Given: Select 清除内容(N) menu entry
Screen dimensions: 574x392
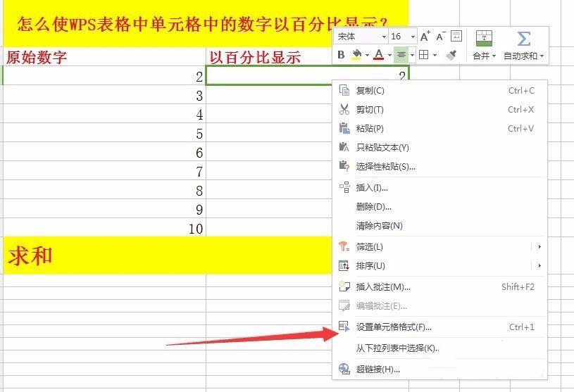Looking at the screenshot, I should (x=439, y=226).
